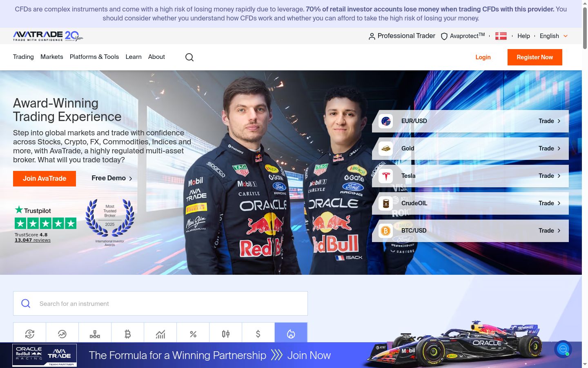Select the Denmark flag country icon
The width and height of the screenshot is (588, 368).
(501, 36)
